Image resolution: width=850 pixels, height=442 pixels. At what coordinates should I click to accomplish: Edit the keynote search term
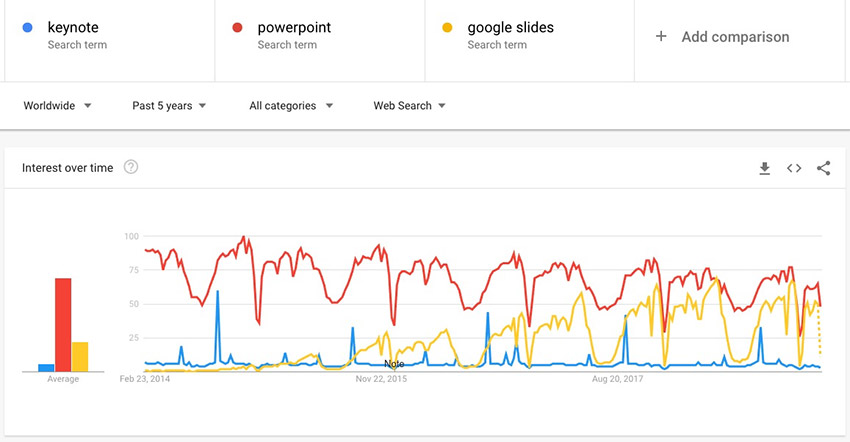click(x=72, y=28)
